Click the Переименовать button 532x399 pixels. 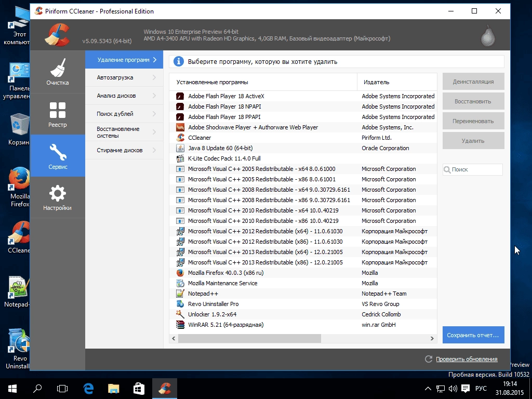click(x=473, y=121)
